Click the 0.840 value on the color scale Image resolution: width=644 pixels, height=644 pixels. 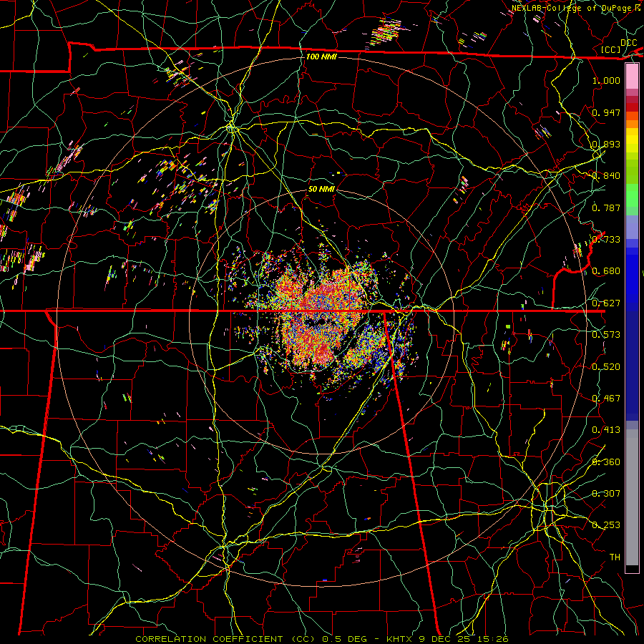tap(606, 176)
